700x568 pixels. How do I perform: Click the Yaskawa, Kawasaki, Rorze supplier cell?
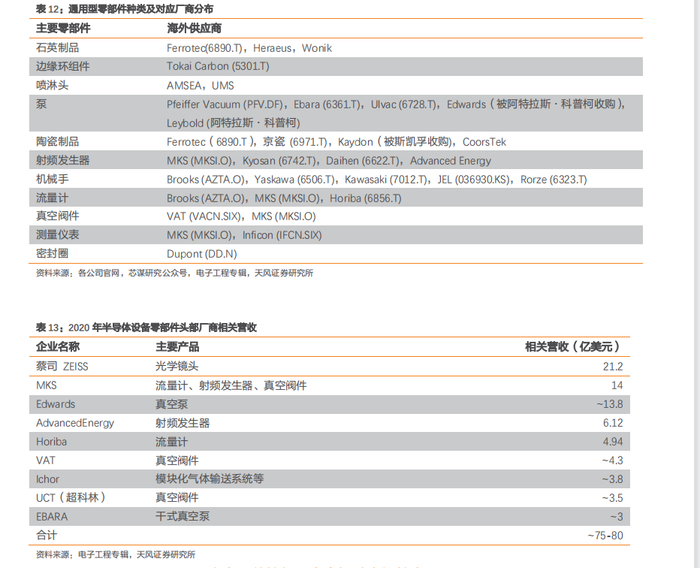coord(377,180)
